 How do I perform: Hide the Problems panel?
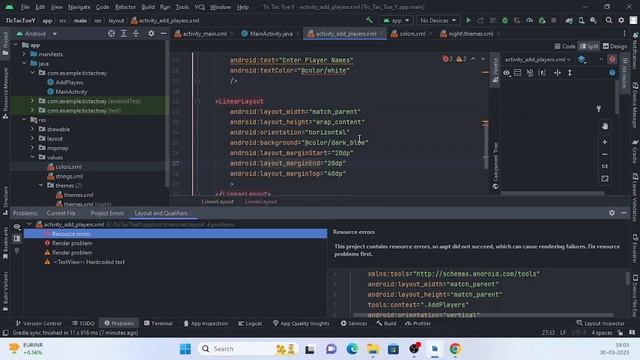coord(624,213)
